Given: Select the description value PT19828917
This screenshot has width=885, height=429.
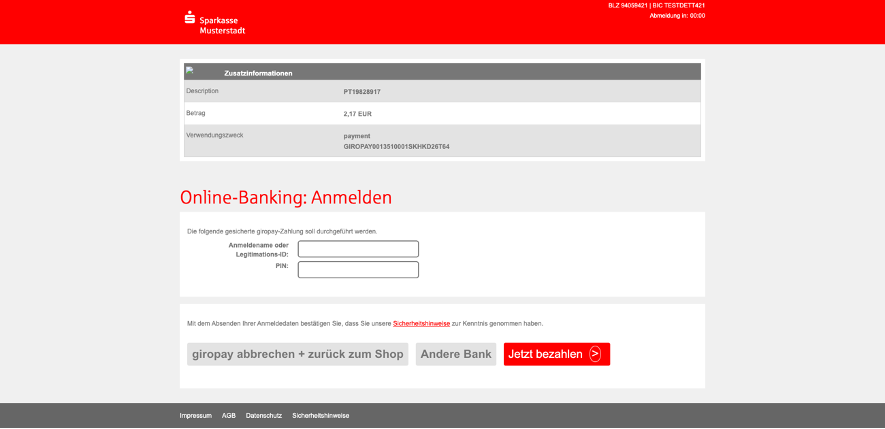Looking at the screenshot, I should coord(362,91).
